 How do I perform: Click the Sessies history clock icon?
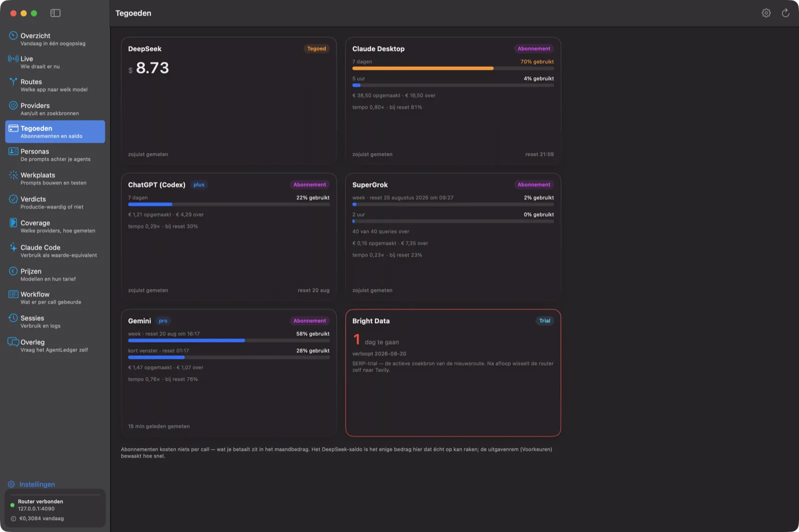[13, 318]
